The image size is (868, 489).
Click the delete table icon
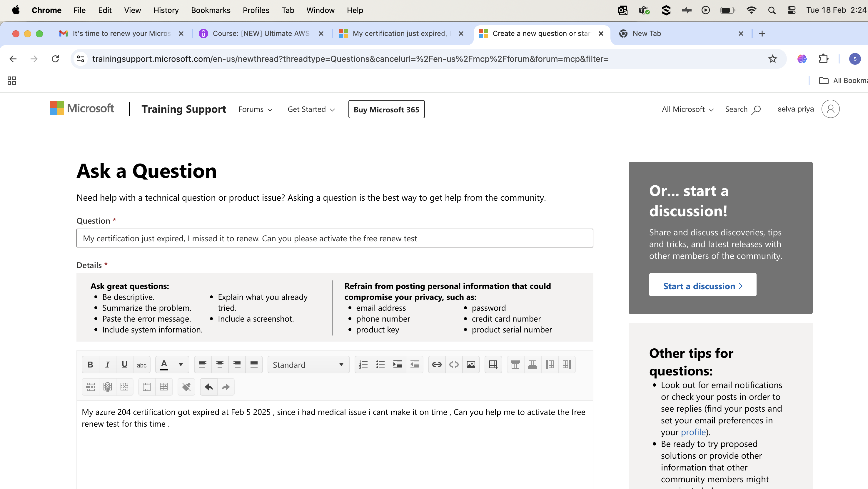tap(124, 387)
